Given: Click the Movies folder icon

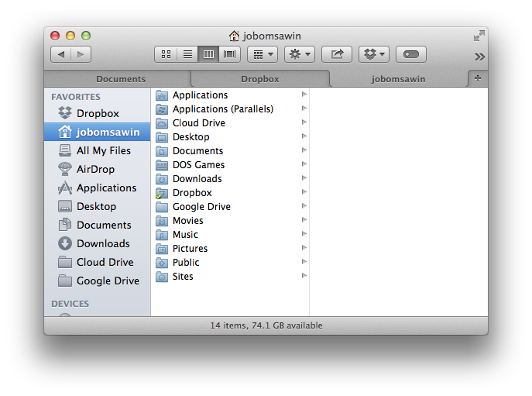Looking at the screenshot, I should (162, 221).
